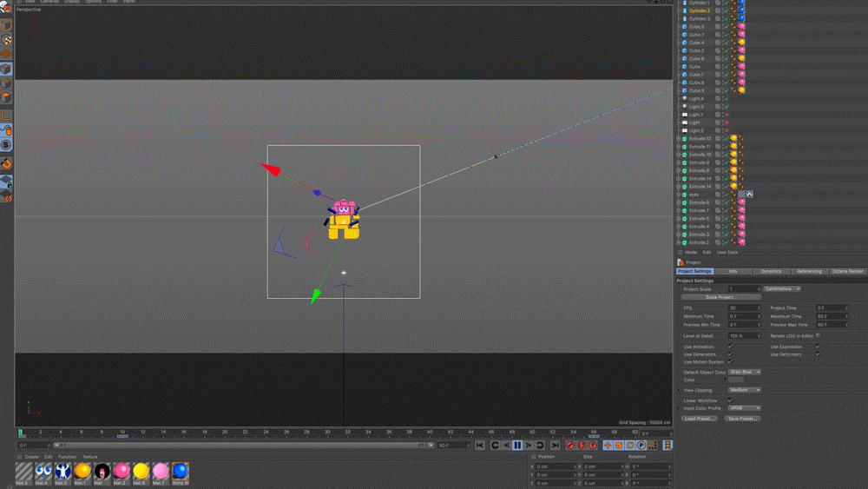The height and width of the screenshot is (489, 868).
Task: Open the Octane Render tab
Action: coord(847,271)
